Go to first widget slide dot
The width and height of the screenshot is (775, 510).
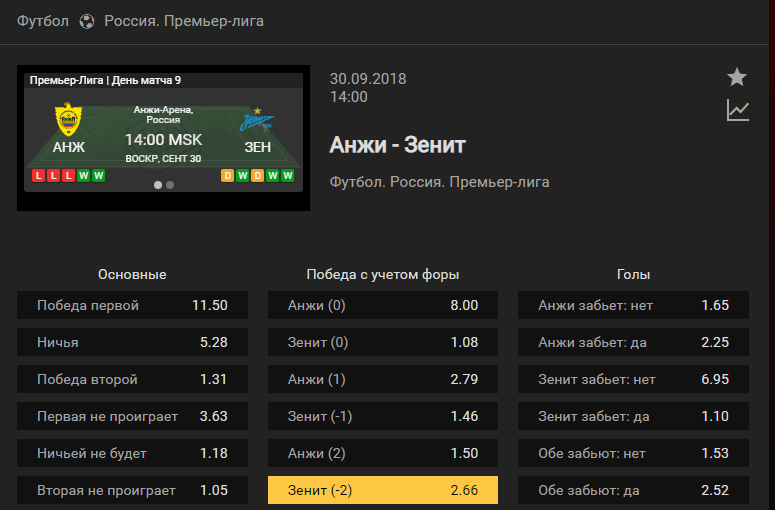[x=158, y=185]
